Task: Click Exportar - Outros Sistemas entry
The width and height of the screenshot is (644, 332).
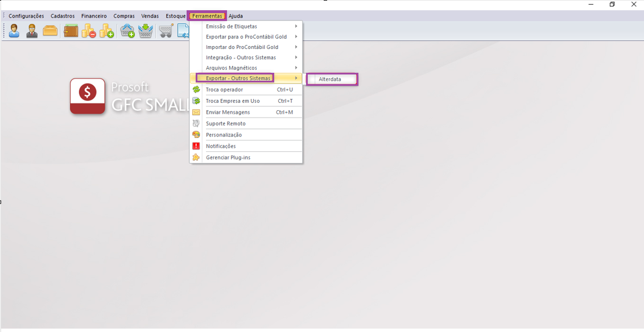Action: pos(246,78)
